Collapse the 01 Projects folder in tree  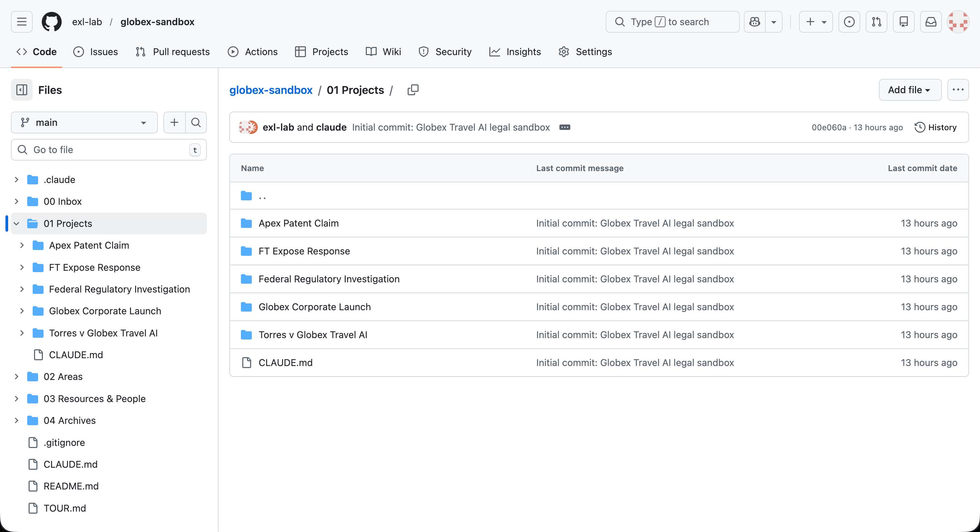click(x=16, y=223)
